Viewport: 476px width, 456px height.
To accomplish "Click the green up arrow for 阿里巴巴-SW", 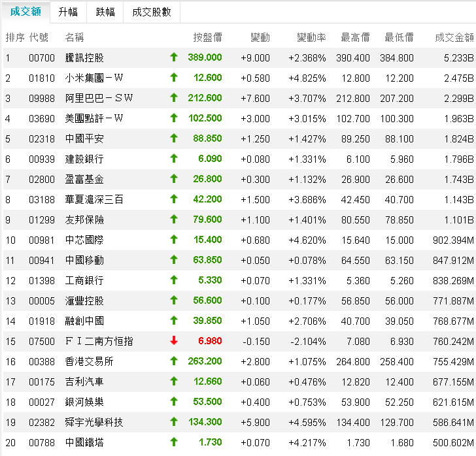I will tap(174, 98).
